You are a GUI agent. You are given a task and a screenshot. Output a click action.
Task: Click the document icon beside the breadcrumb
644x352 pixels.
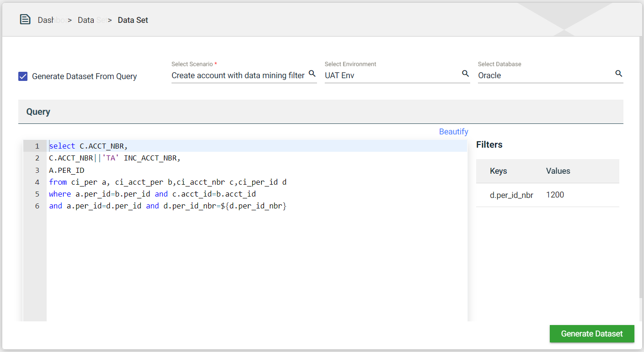(25, 20)
